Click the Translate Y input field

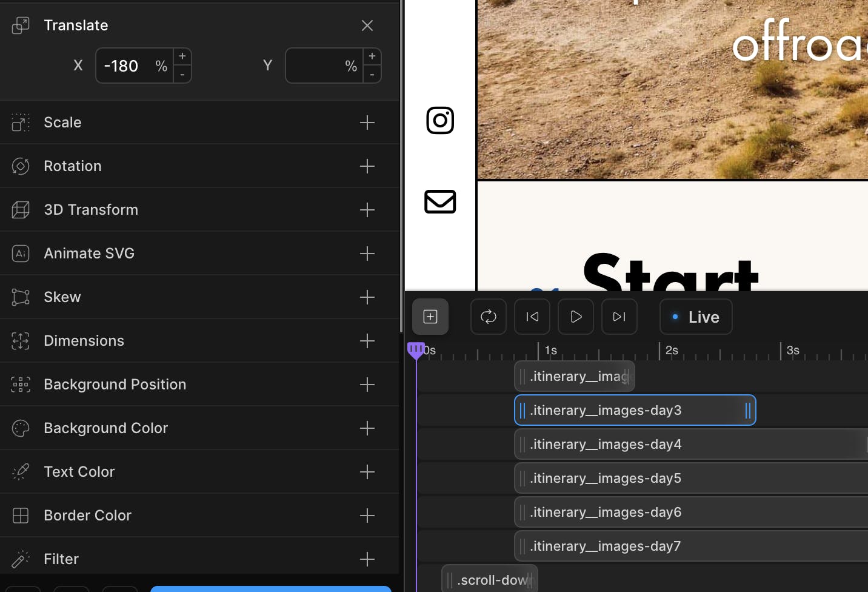click(x=315, y=66)
